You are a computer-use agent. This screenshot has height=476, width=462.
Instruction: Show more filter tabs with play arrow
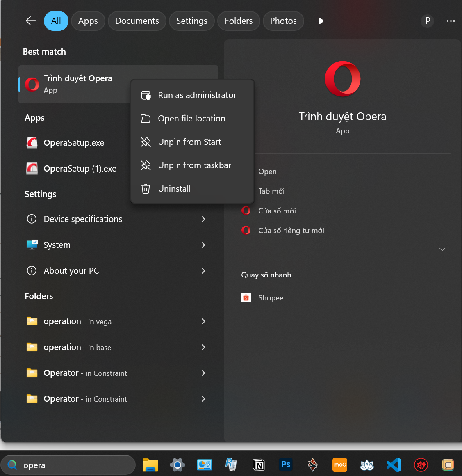pyautogui.click(x=321, y=21)
